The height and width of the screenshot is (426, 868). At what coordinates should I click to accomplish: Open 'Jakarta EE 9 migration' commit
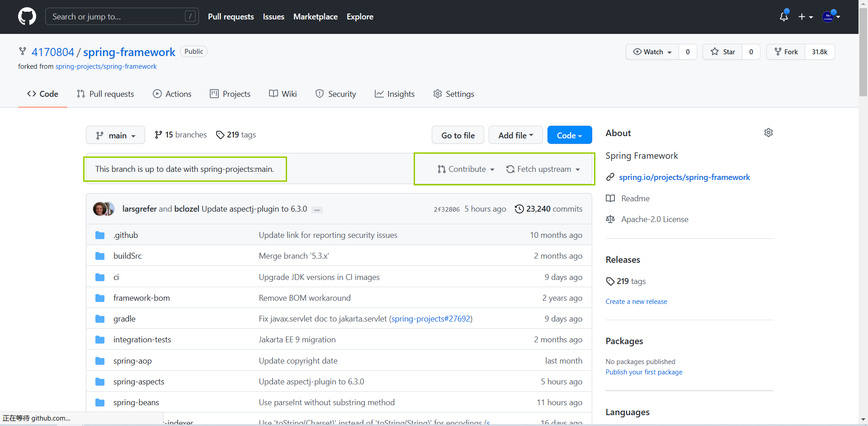coord(297,340)
